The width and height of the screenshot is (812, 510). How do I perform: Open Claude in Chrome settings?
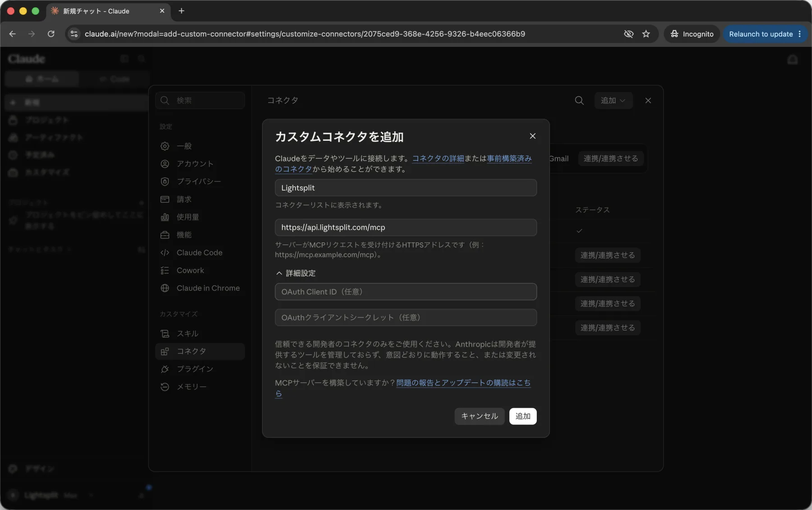point(200,288)
